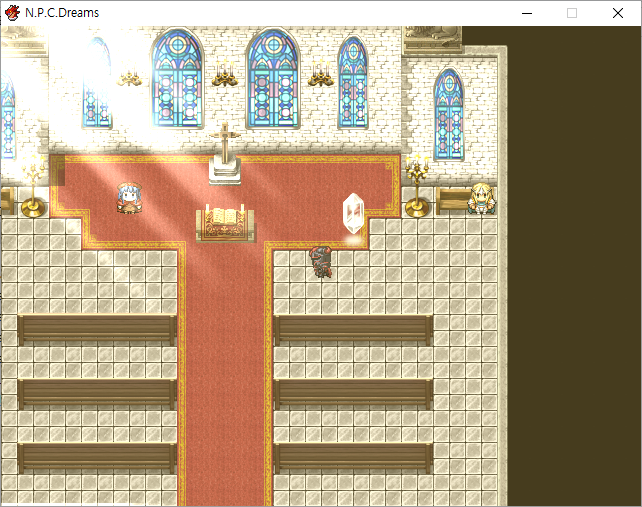Click the blonde elf girl sitting on the bench
This screenshot has width=642, height=507.
482,199
